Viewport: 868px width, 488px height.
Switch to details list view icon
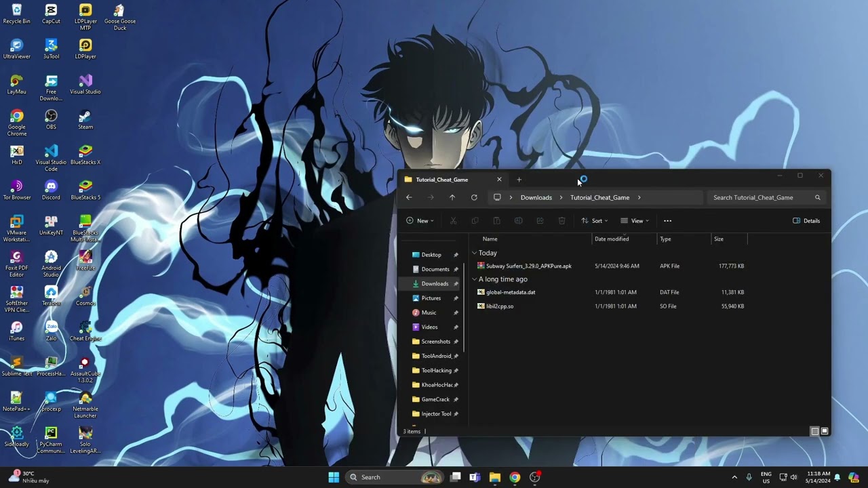pos(815,431)
